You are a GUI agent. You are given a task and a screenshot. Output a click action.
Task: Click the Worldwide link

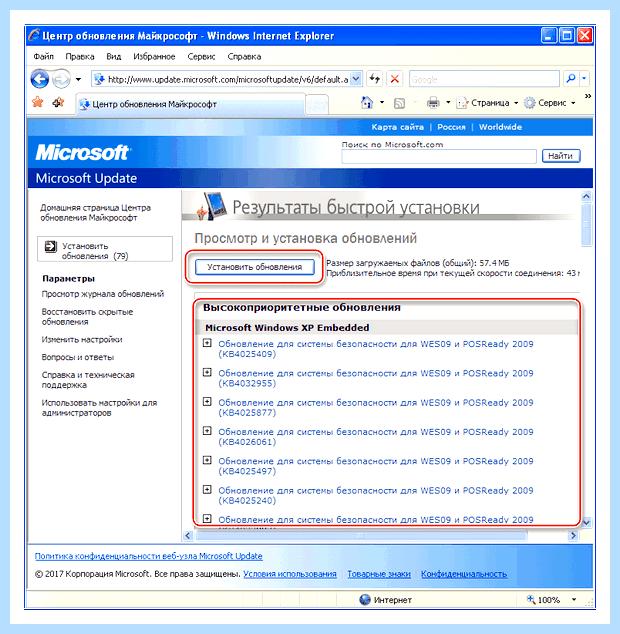click(x=500, y=127)
